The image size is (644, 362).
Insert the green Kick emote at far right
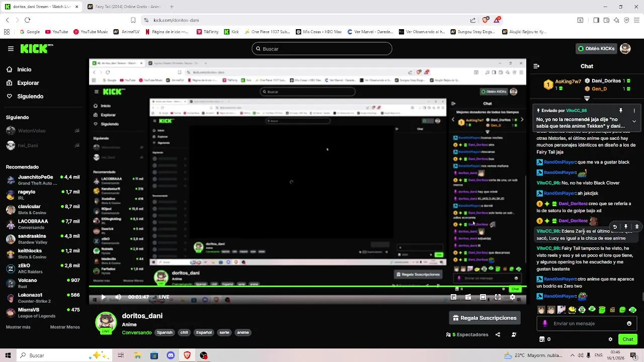click(632, 310)
